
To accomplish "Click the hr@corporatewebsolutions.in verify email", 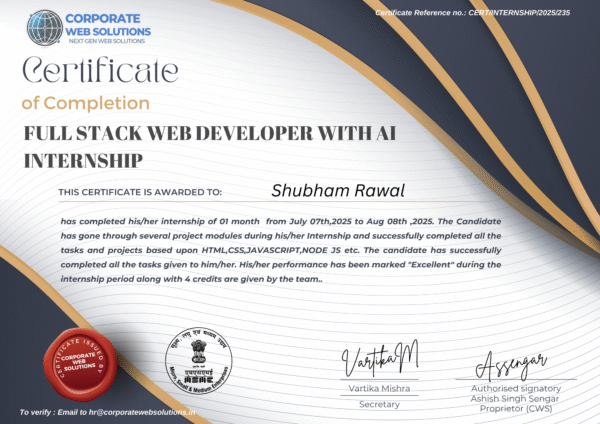I will 142,412.
